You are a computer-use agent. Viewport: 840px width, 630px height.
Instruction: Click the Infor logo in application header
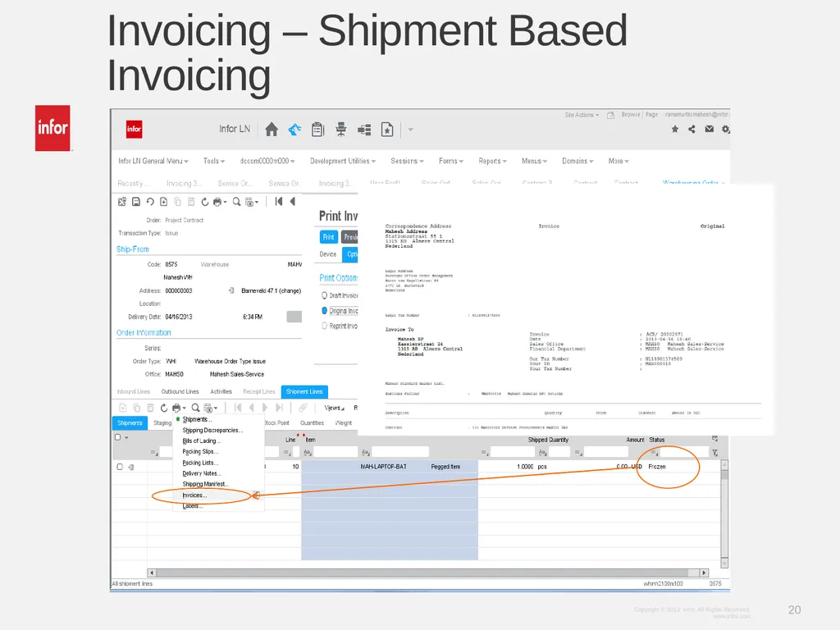pyautogui.click(x=134, y=129)
